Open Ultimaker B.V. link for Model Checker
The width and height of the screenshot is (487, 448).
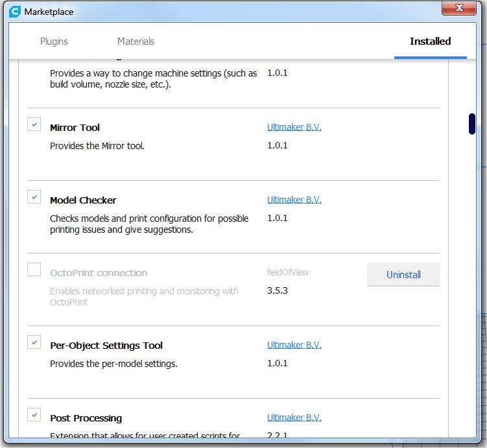click(294, 200)
